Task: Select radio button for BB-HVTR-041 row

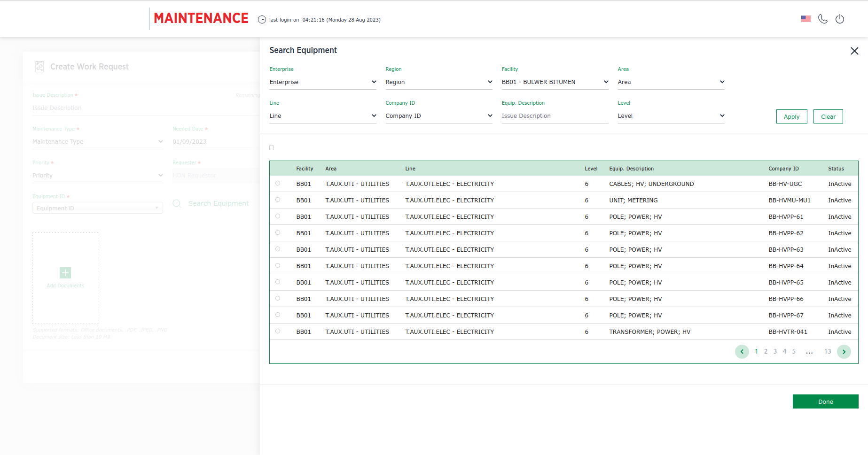Action: tap(278, 332)
